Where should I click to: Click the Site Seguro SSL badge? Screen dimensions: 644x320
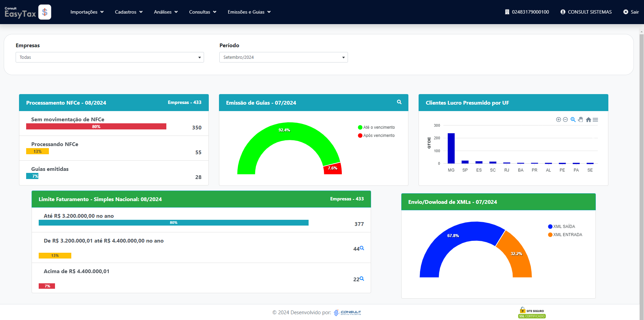tap(532, 313)
